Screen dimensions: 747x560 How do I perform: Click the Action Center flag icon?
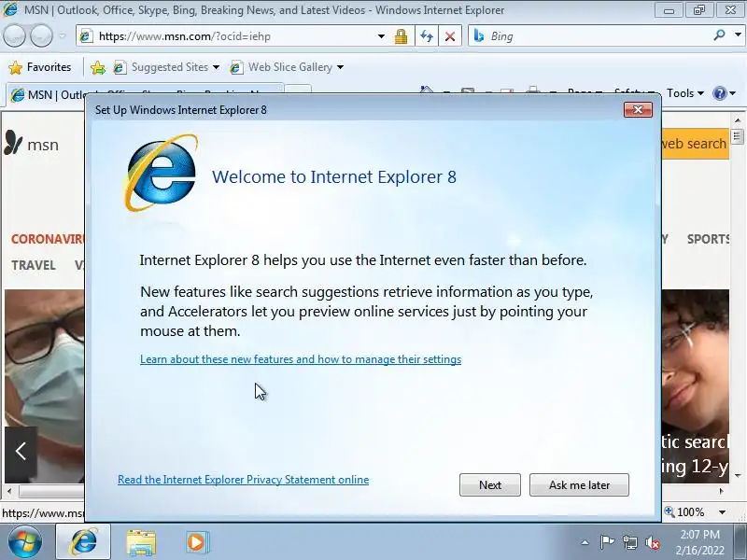[x=607, y=542]
